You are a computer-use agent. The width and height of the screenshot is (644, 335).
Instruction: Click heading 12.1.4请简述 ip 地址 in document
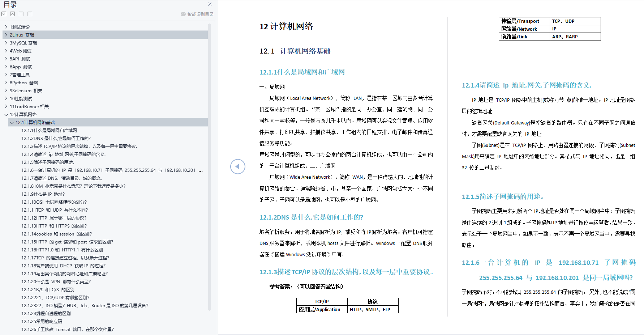point(527,85)
